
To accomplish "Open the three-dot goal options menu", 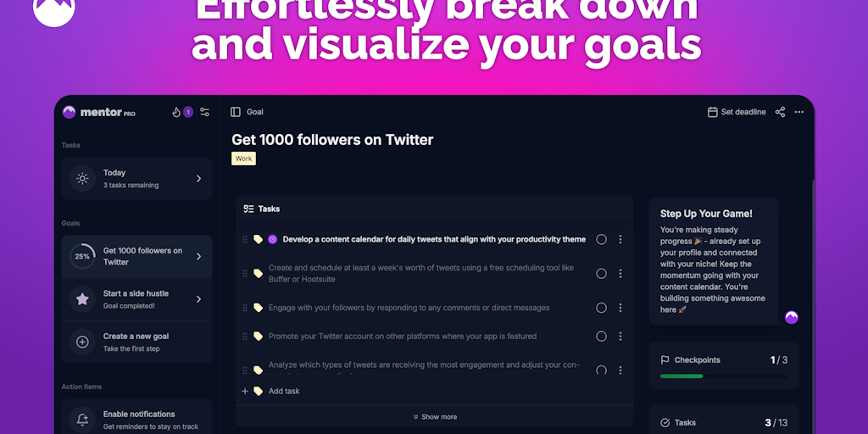I will tap(798, 112).
